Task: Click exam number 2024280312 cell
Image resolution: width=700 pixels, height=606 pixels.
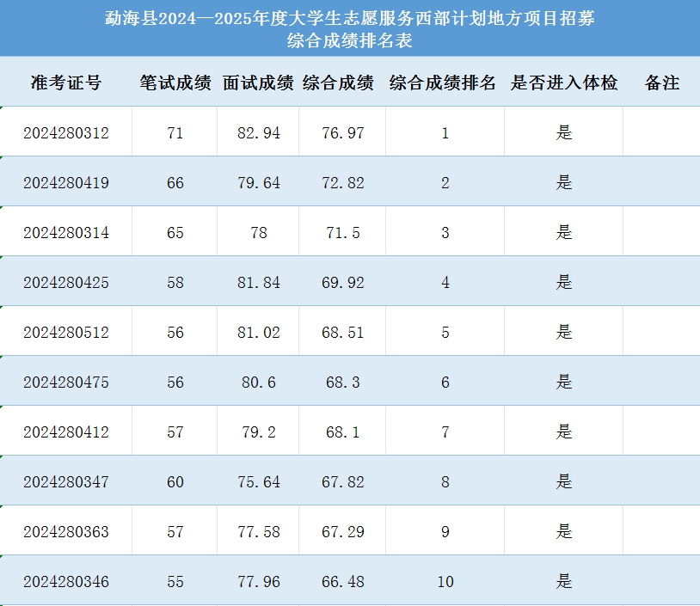Action: click(66, 133)
